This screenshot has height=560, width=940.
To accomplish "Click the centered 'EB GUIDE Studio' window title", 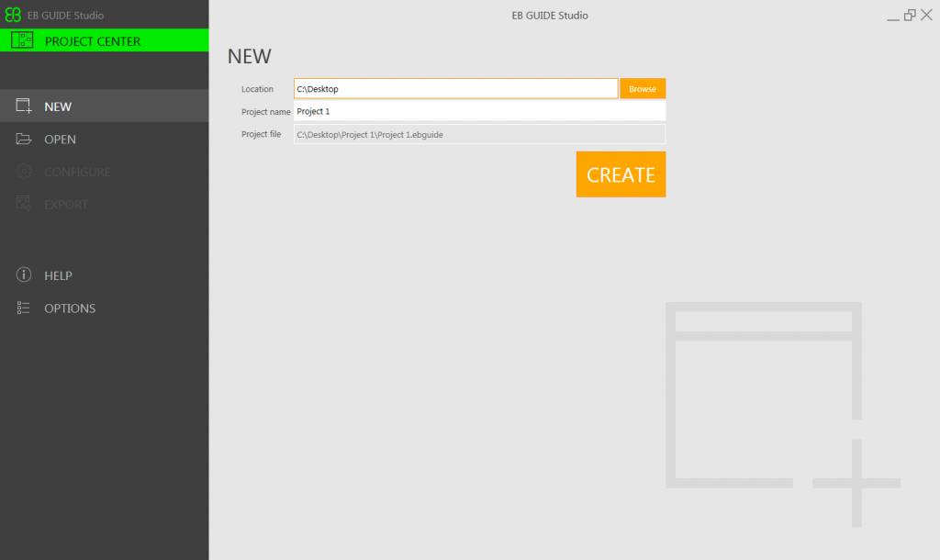I will click(550, 16).
